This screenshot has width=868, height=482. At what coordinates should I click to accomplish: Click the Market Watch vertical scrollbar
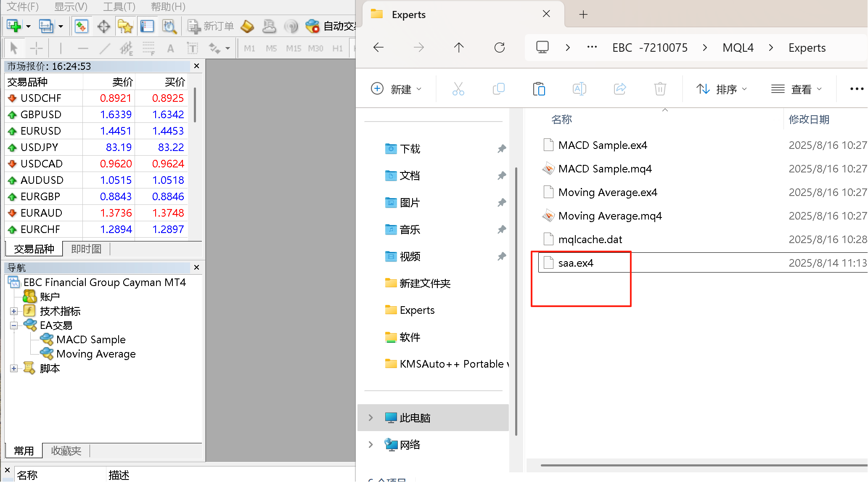[195, 105]
